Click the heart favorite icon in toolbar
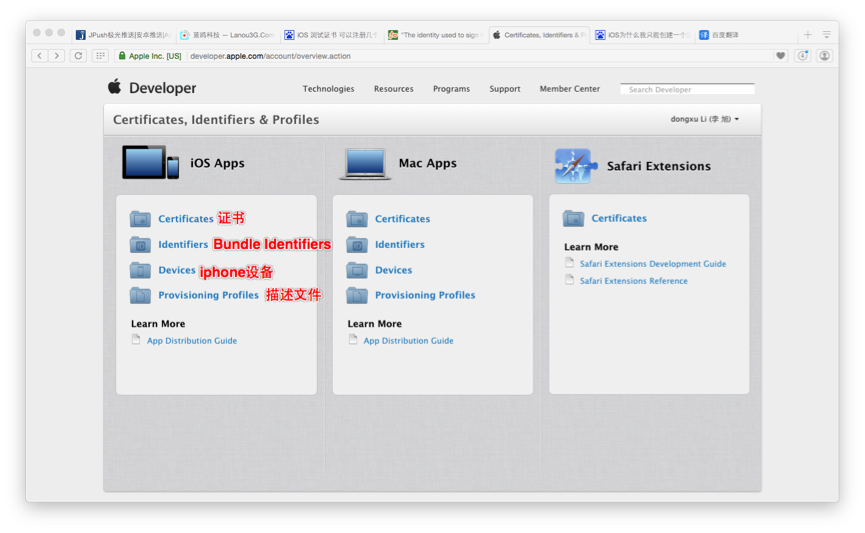This screenshot has height=533, width=865. tap(781, 56)
